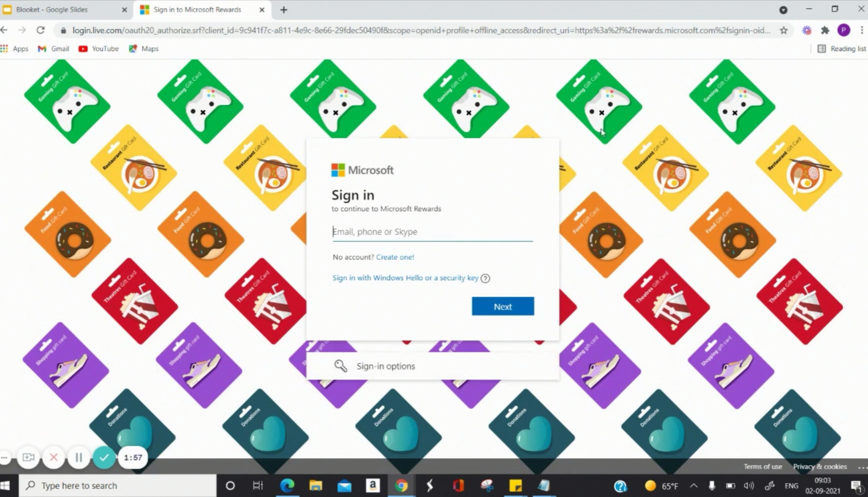Go back to the previous page
The width and height of the screenshot is (868, 497).
[5, 30]
